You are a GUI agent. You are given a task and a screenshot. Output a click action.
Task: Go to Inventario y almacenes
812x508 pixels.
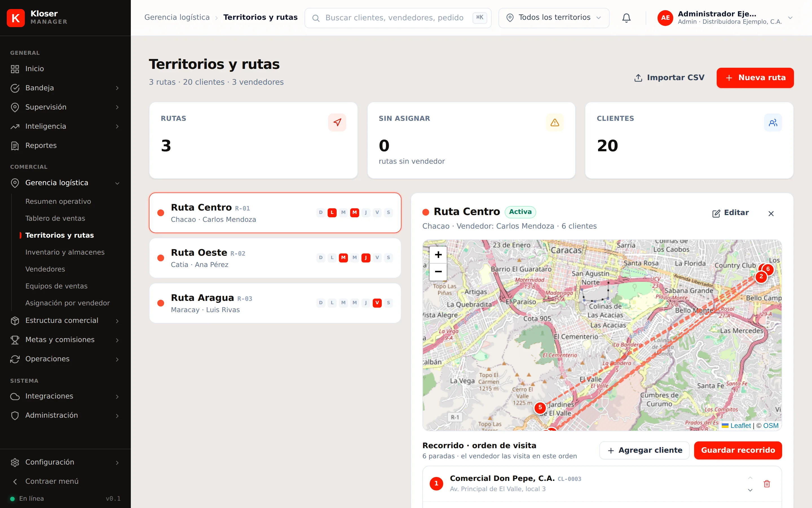(x=65, y=252)
